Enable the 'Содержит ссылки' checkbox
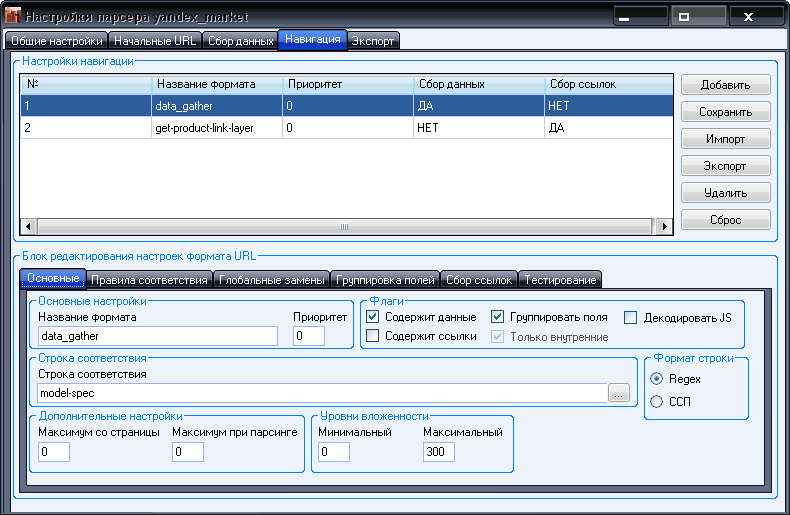This screenshot has height=515, width=790. [373, 336]
